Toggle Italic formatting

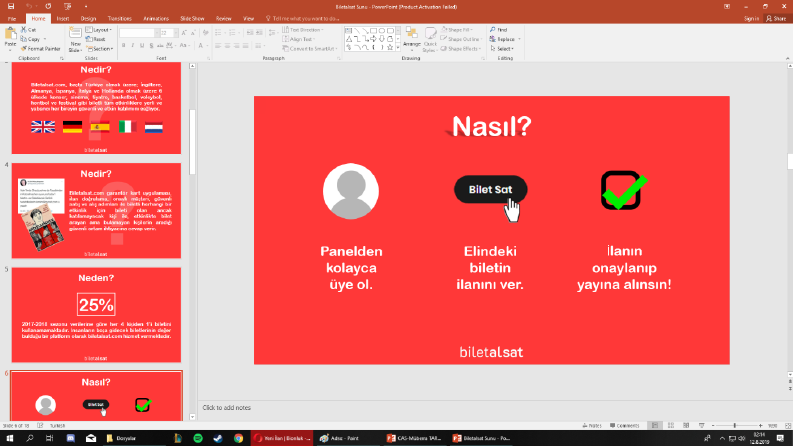coord(133,46)
